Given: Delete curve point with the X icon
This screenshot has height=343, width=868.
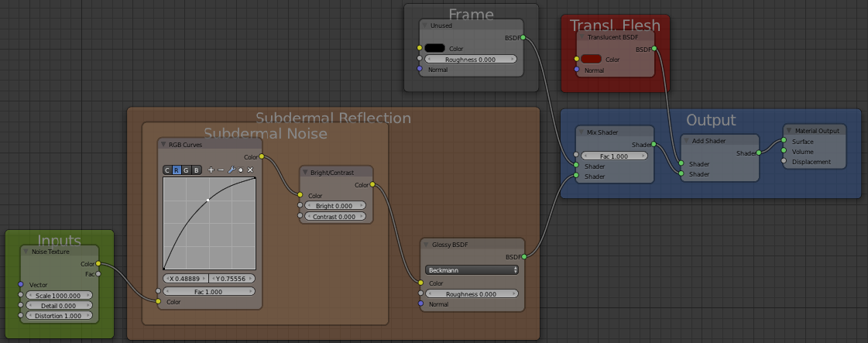Looking at the screenshot, I should click(x=250, y=170).
